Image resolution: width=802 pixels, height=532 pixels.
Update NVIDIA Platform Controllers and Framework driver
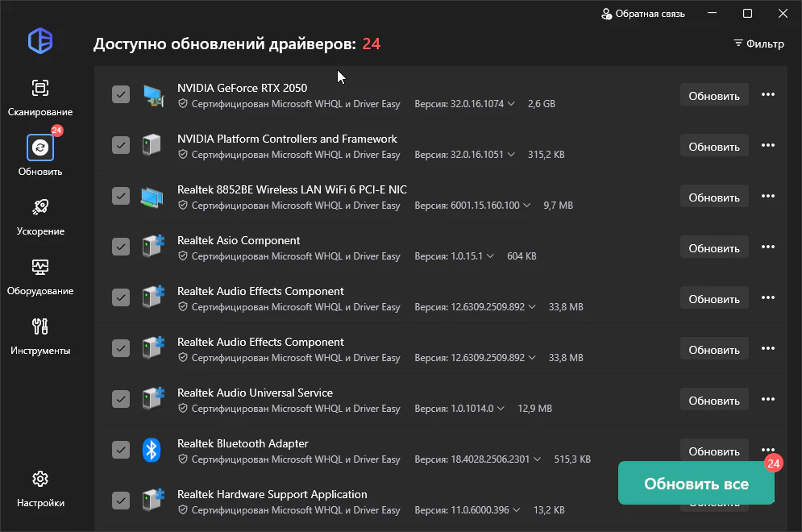714,147
